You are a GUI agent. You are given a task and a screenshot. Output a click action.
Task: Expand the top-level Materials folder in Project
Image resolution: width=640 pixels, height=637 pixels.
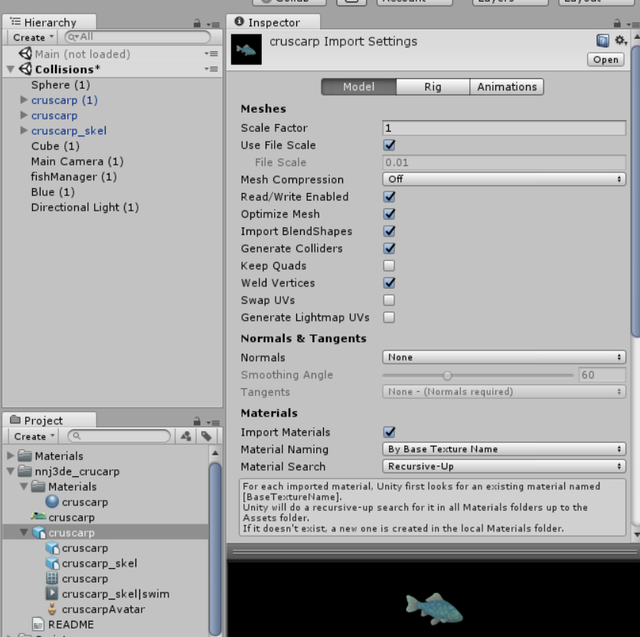tap(11, 455)
